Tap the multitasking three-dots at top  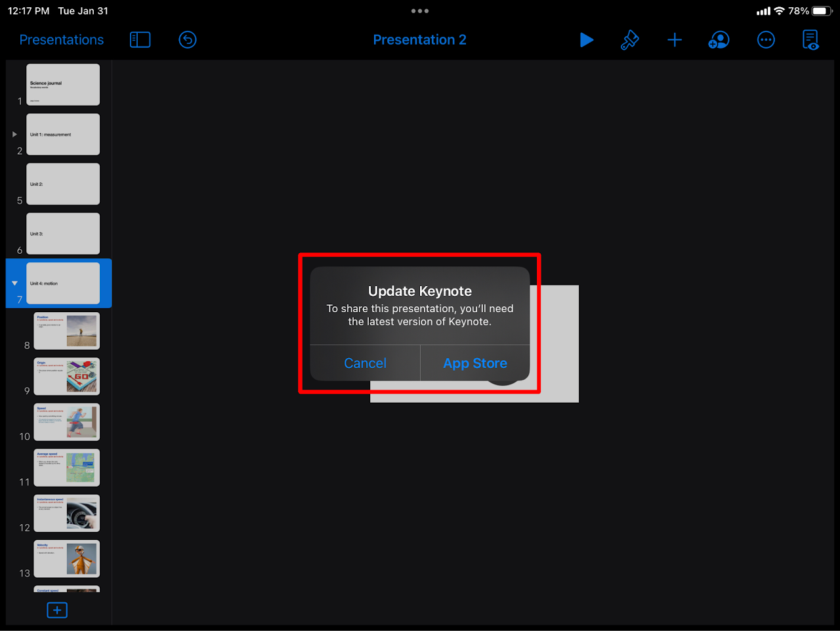click(x=420, y=11)
